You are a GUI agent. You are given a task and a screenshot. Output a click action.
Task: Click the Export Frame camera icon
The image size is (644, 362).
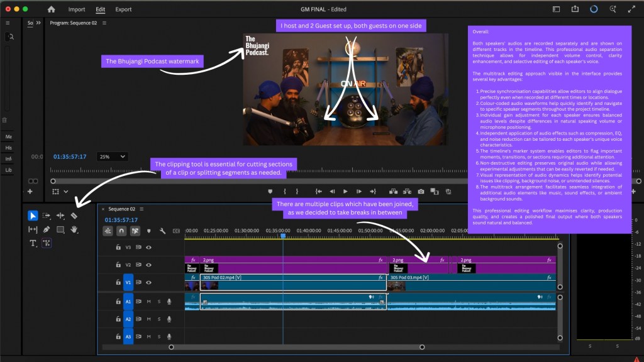click(x=421, y=191)
